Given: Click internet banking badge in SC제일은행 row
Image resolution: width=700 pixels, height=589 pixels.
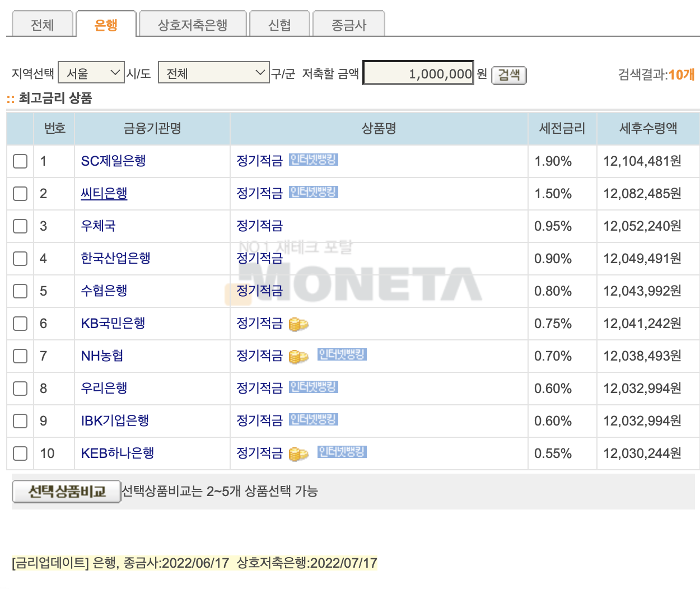Looking at the screenshot, I should click(314, 160).
